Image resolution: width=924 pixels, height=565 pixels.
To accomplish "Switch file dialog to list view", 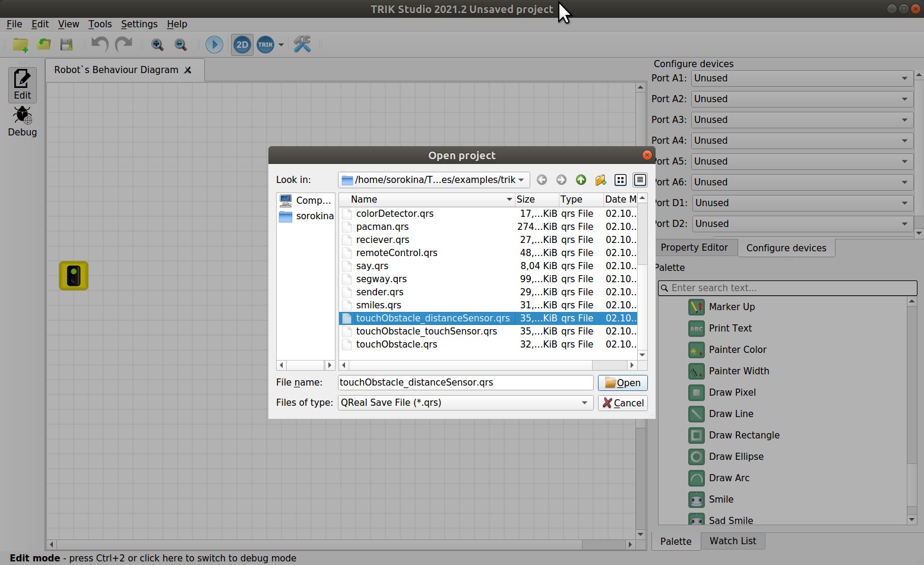I will point(621,180).
